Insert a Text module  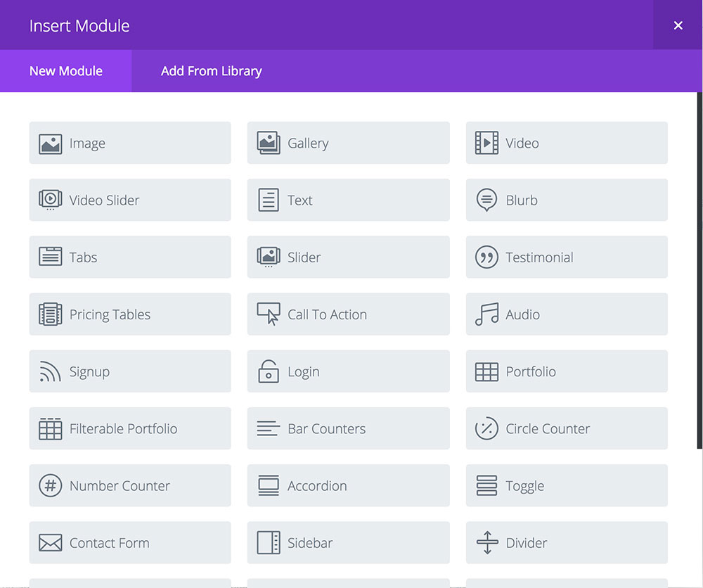tap(349, 200)
